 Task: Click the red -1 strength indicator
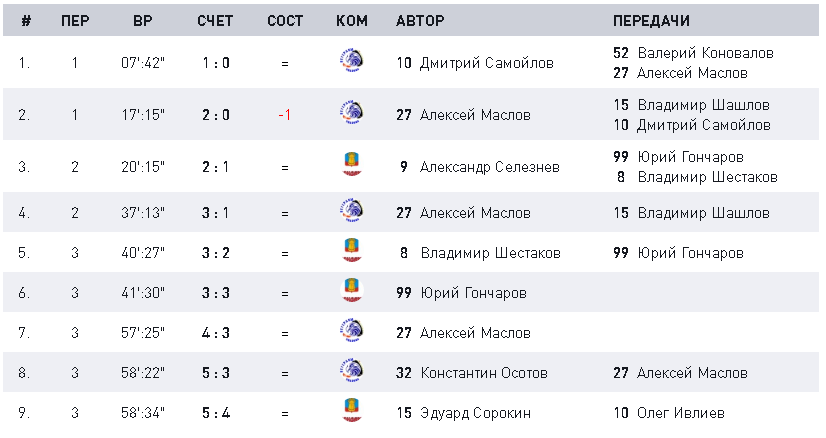point(284,115)
